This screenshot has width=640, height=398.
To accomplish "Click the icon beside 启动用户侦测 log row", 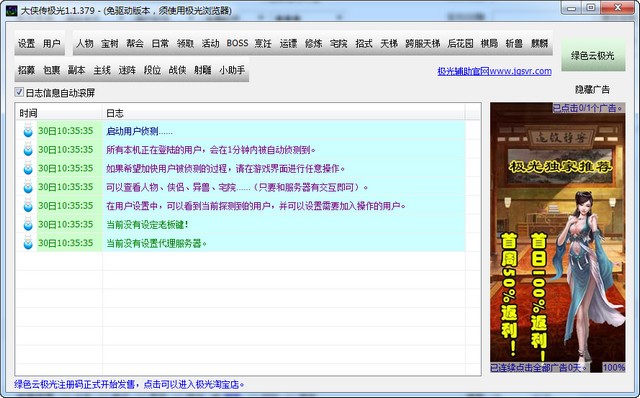I will point(28,131).
